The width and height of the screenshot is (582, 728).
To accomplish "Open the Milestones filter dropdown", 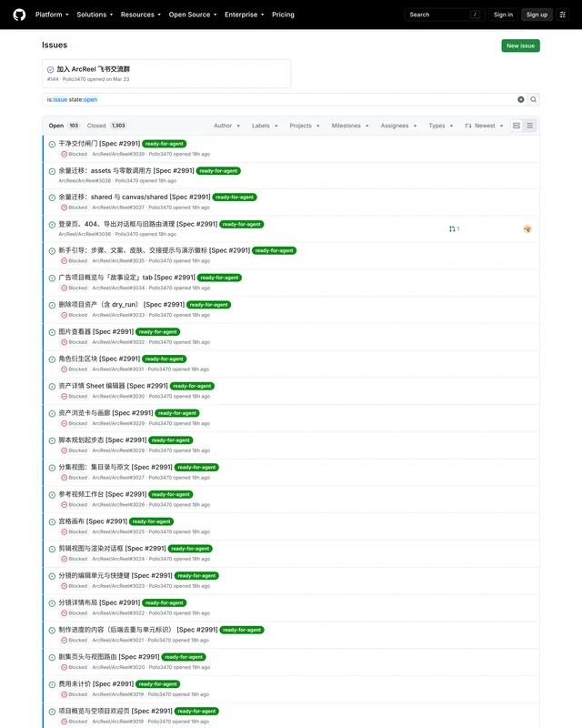I will (350, 126).
